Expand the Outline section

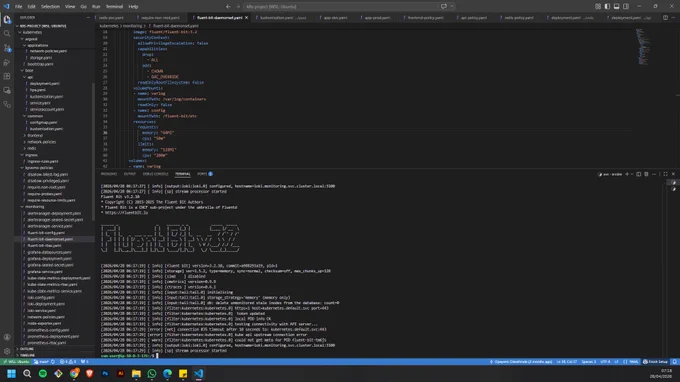click(x=26, y=349)
